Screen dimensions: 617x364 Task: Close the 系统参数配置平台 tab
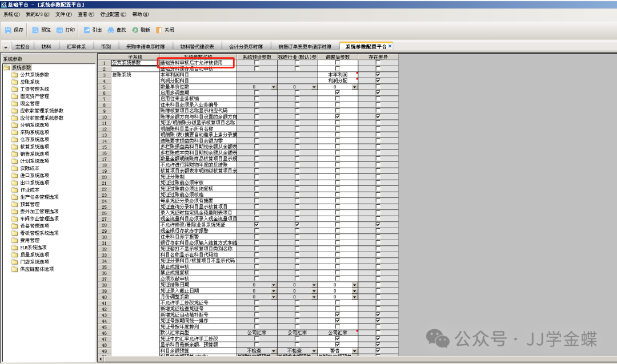coord(391,46)
